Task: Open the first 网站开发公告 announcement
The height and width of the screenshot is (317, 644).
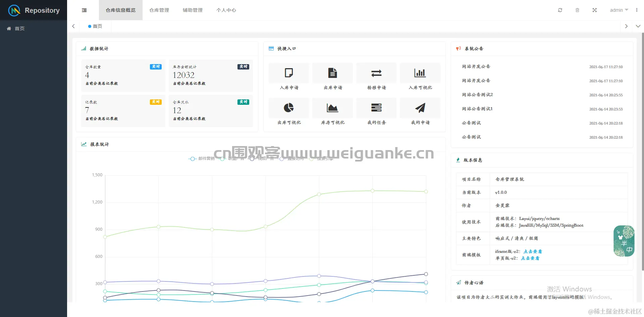Action: click(x=476, y=66)
